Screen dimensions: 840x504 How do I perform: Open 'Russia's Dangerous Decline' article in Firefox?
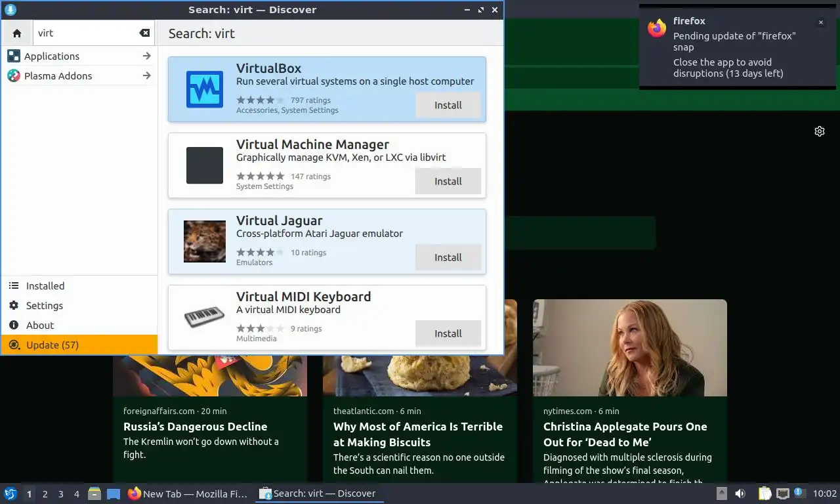(195, 427)
